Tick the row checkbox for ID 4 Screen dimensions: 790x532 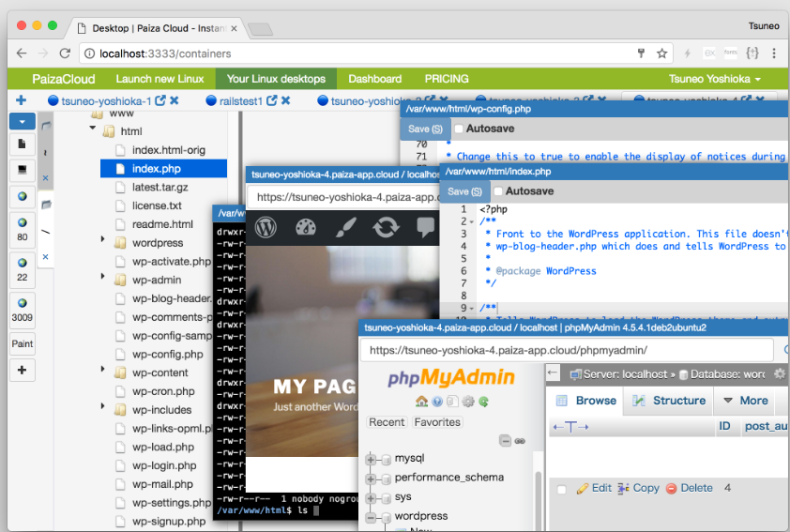pyautogui.click(x=562, y=489)
